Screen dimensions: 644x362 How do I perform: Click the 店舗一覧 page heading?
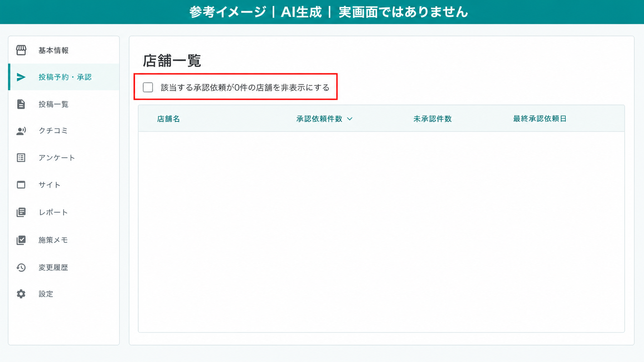(x=172, y=61)
